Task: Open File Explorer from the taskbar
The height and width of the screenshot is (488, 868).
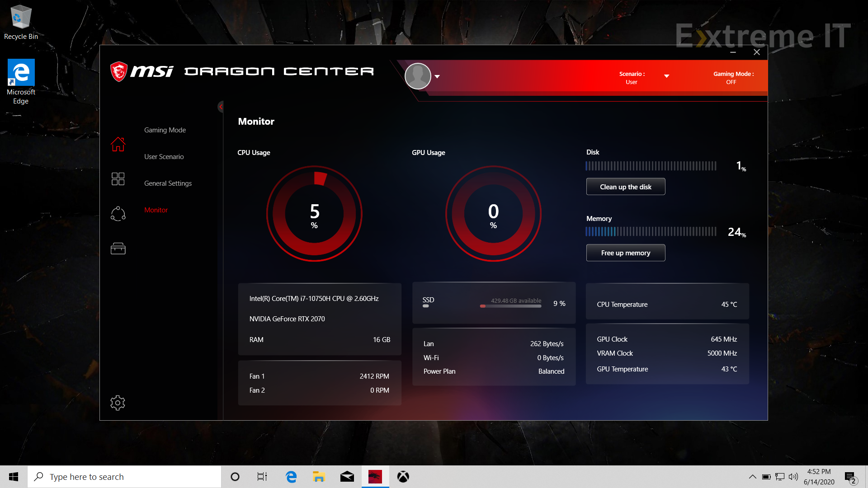Action: 319,477
